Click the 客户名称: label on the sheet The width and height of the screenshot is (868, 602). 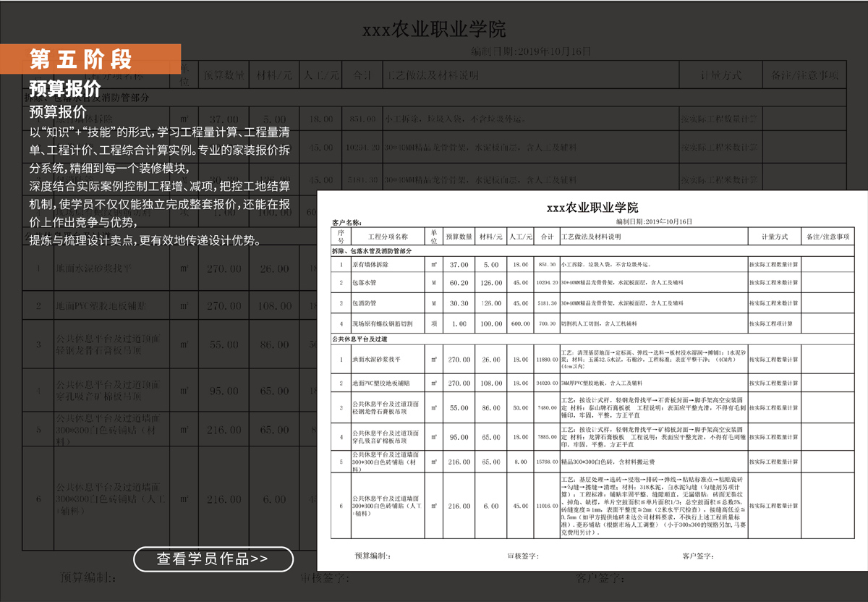pyautogui.click(x=346, y=222)
